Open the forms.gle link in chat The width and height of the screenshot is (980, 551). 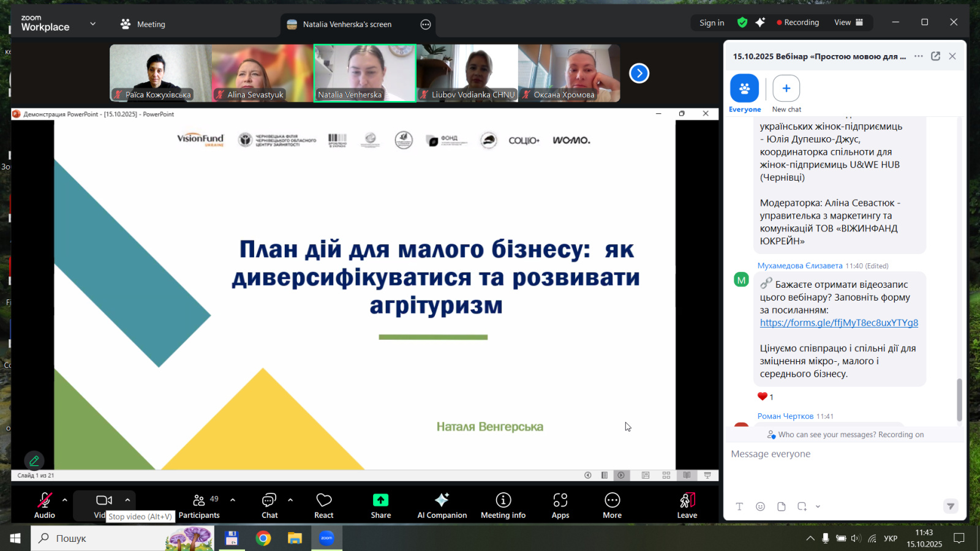coord(839,323)
